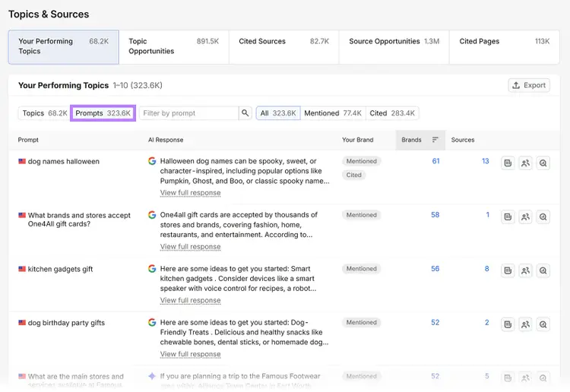Viewport: 570px width, 392px height.
Task: Select the One4All gift cards prompt text
Action: [79, 220]
